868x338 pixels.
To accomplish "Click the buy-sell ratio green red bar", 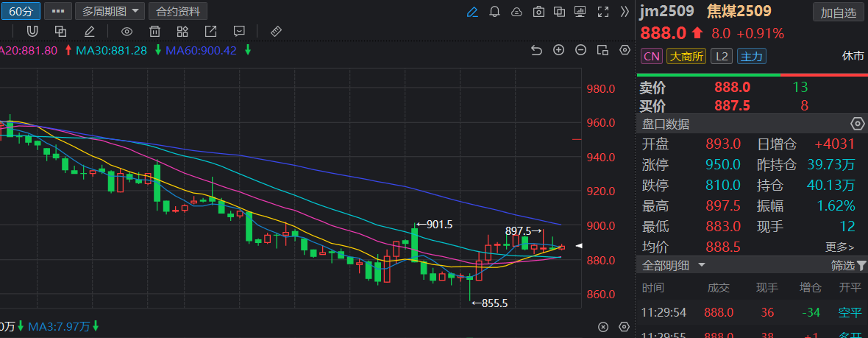I will point(752,75).
